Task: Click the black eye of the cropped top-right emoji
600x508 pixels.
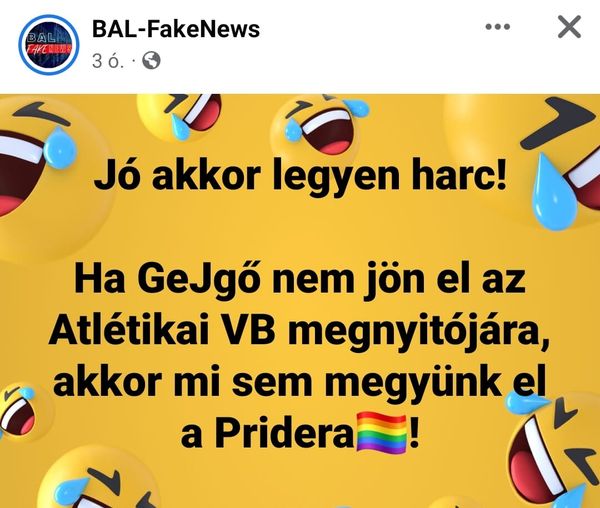Action: point(561,123)
